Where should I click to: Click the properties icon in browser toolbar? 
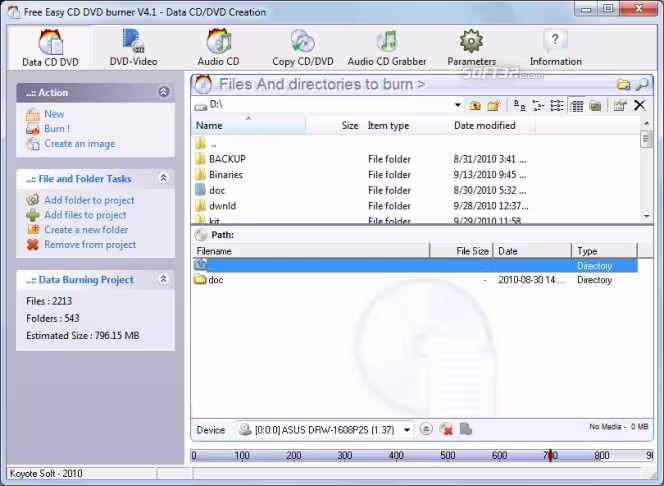pyautogui.click(x=620, y=105)
